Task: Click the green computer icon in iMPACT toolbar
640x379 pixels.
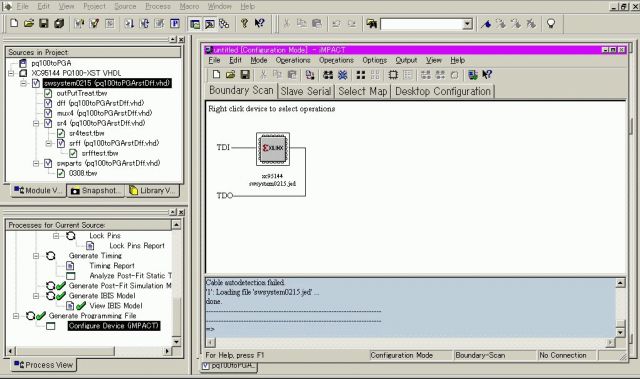Action: (x=473, y=75)
